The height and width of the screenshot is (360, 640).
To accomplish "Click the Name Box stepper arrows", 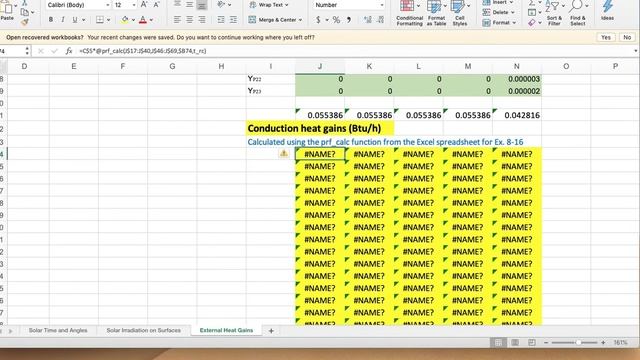I will tap(27, 51).
